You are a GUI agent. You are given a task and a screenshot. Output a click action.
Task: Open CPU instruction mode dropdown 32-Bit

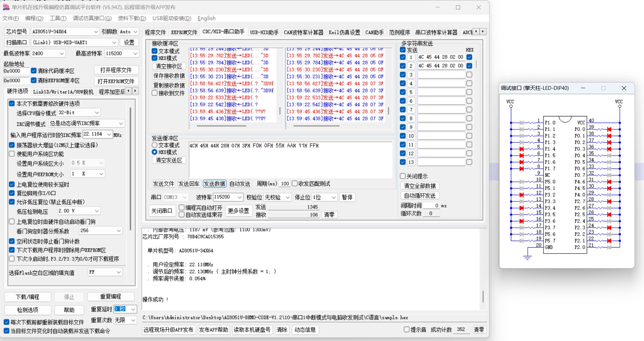79,113
